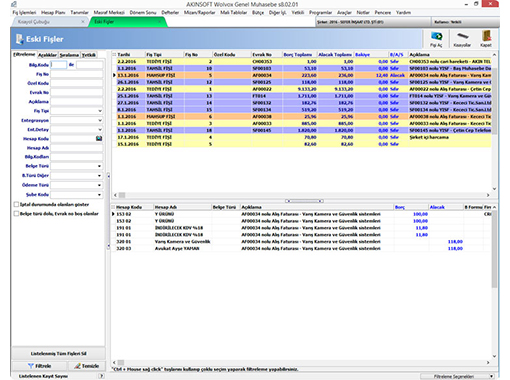Click the Açıklama filter field

[76, 102]
